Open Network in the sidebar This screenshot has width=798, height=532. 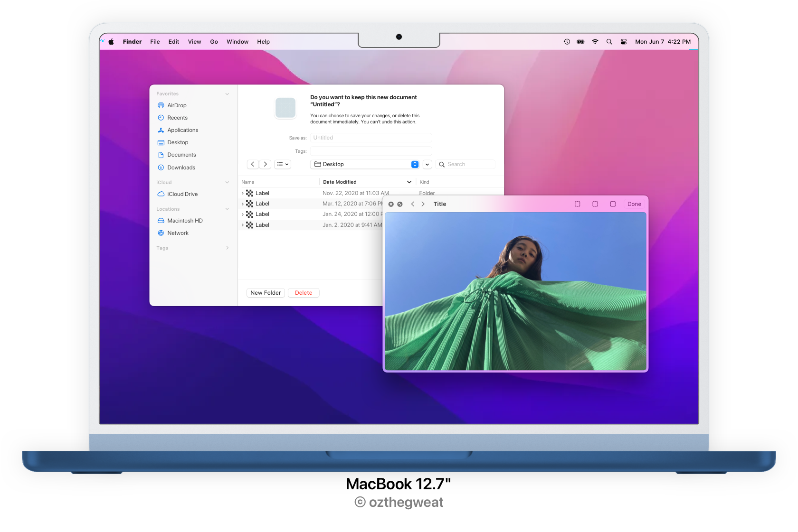(x=179, y=233)
